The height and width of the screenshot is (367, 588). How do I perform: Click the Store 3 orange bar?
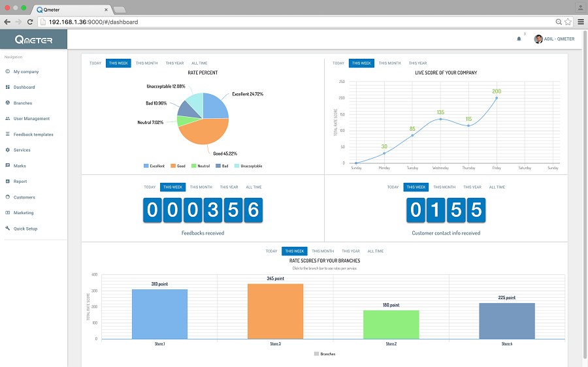(275, 311)
